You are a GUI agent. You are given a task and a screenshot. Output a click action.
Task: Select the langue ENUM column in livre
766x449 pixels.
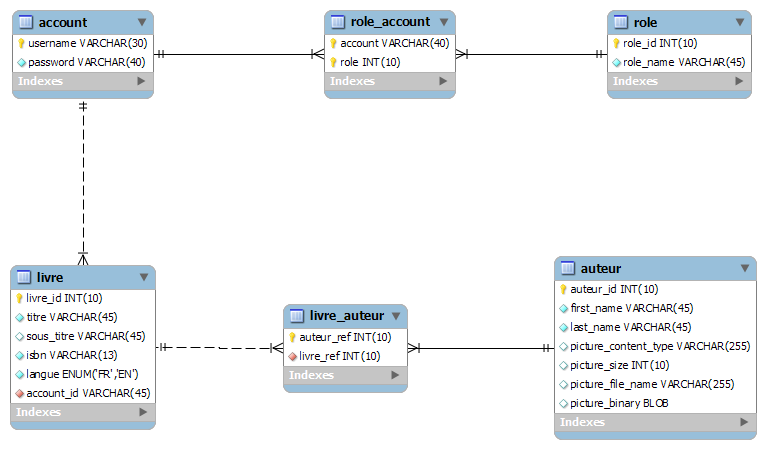(x=82, y=374)
